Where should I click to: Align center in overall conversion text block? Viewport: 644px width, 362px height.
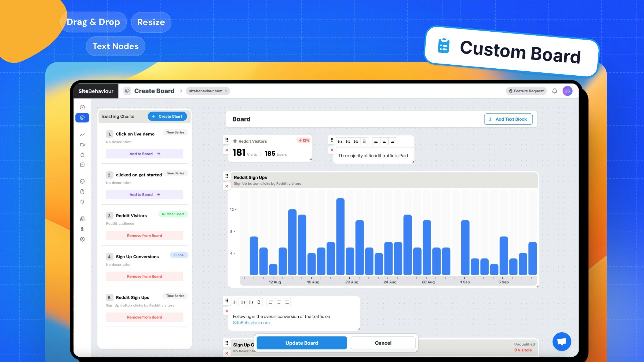click(279, 302)
